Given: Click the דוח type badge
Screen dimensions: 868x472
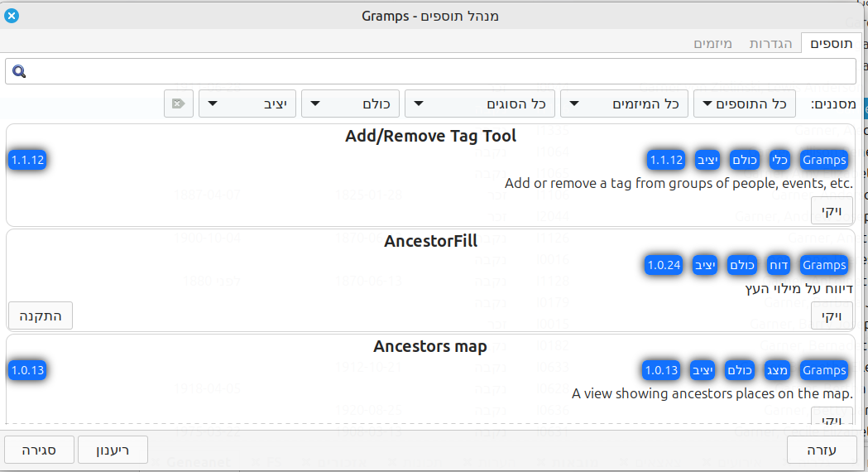Looking at the screenshot, I should (779, 265).
